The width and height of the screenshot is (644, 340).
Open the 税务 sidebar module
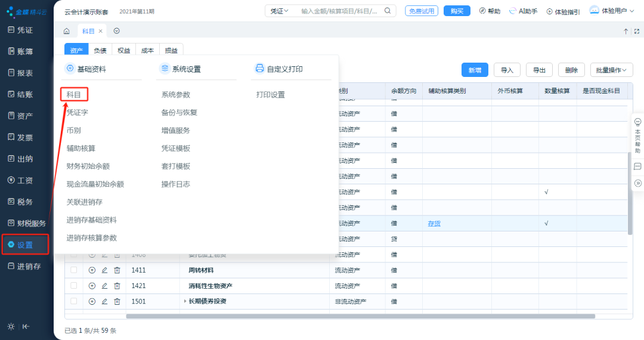pos(20,202)
